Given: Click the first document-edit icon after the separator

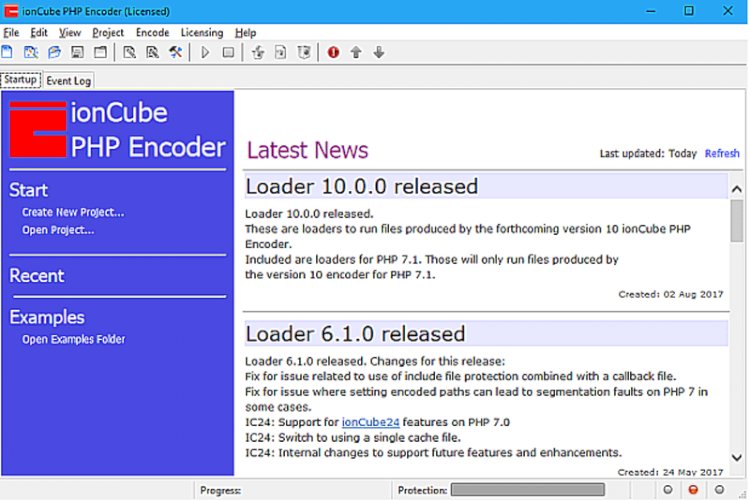Looking at the screenshot, I should pyautogui.click(x=129, y=52).
